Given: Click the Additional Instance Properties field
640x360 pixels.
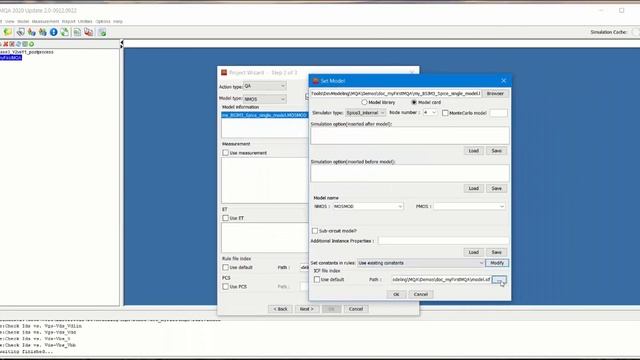Looking at the screenshot, I should 443,241.
